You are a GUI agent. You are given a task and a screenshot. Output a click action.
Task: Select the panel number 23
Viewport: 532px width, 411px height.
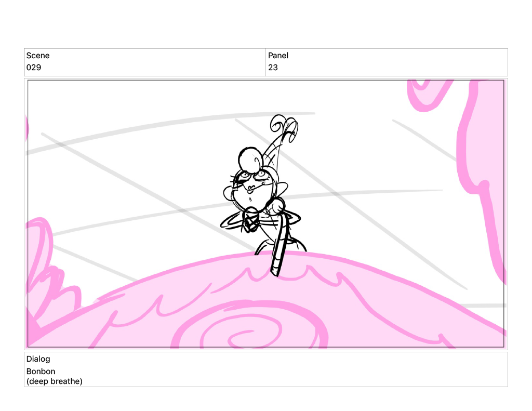pyautogui.click(x=273, y=68)
